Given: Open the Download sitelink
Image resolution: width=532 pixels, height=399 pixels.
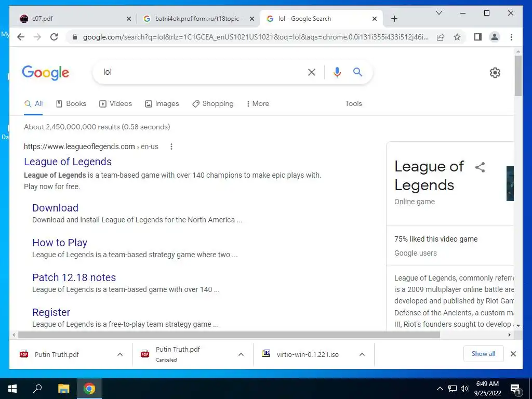Looking at the screenshot, I should (x=55, y=208).
